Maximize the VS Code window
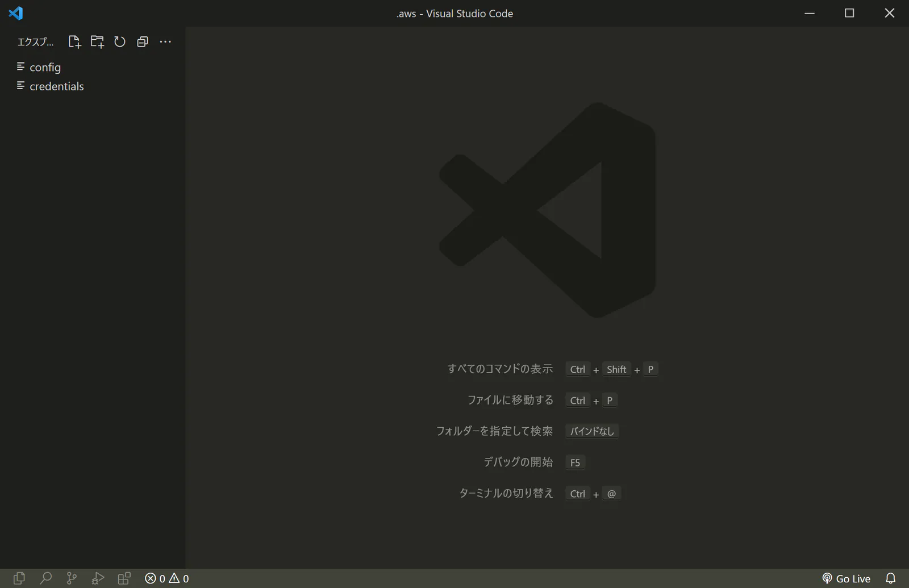 [849, 13]
